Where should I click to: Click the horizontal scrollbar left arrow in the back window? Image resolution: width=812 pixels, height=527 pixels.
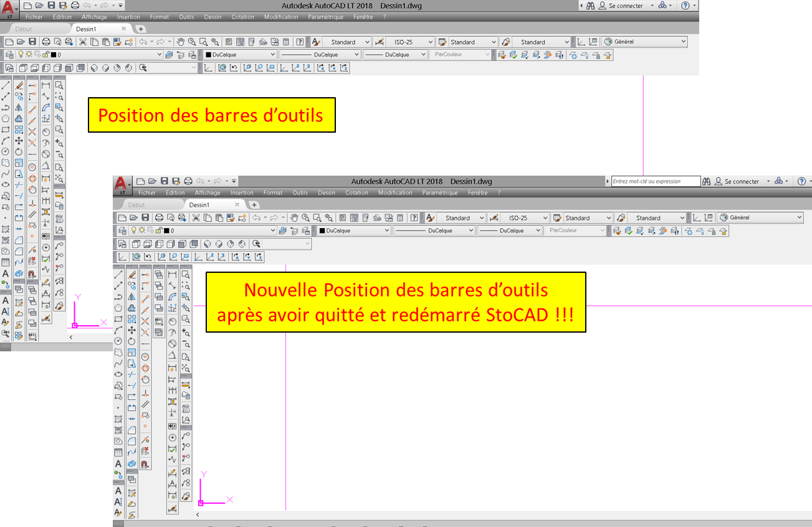pyautogui.click(x=70, y=337)
